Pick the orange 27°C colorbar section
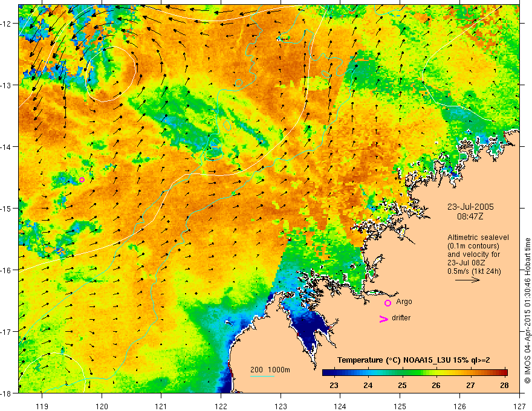This screenshot has height=411, width=532. point(470,372)
